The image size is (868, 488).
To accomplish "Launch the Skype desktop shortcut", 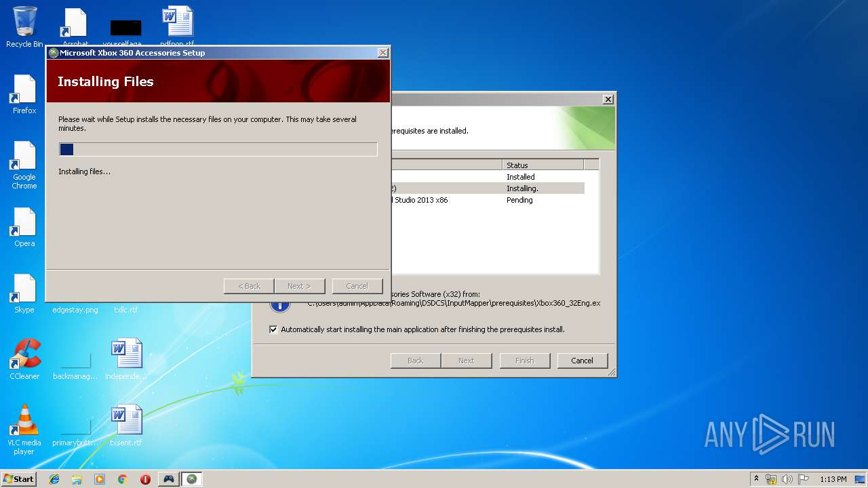I will click(24, 293).
